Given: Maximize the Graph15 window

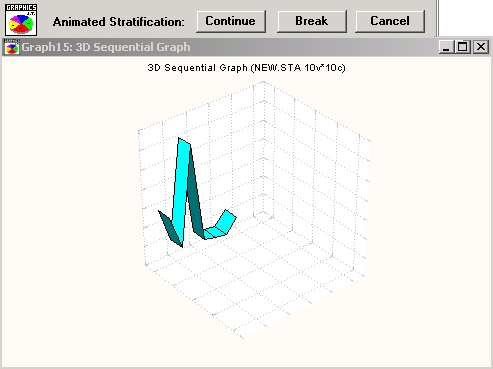Looking at the screenshot, I should (463, 47).
